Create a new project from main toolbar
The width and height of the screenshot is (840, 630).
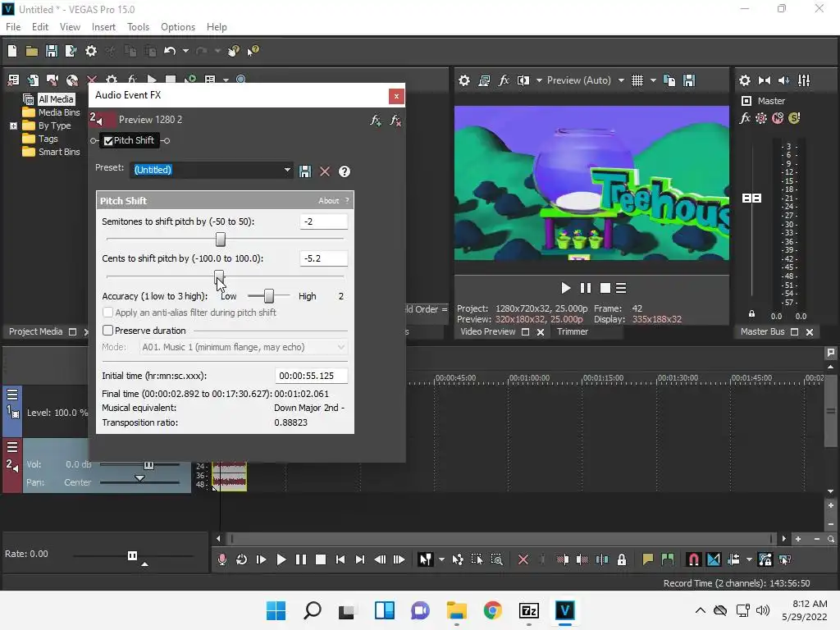click(x=12, y=51)
